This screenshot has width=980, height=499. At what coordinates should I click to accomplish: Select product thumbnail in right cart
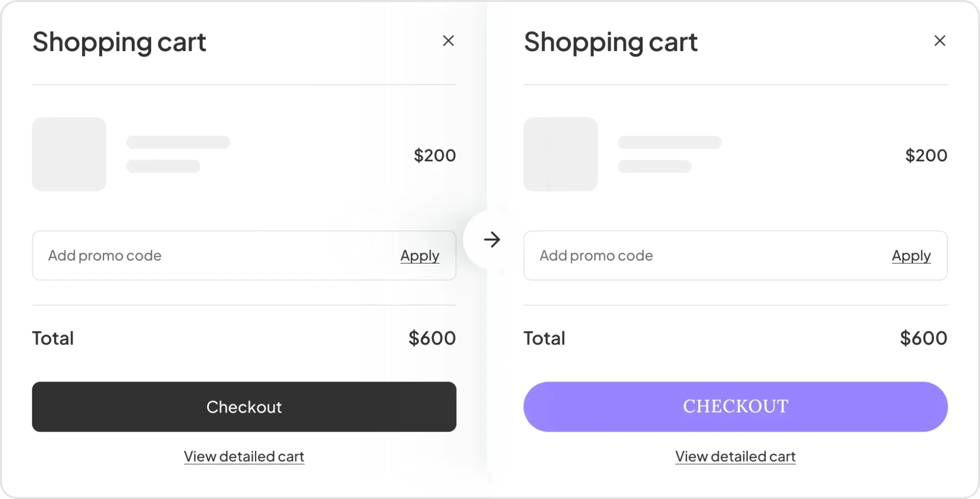[560, 154]
